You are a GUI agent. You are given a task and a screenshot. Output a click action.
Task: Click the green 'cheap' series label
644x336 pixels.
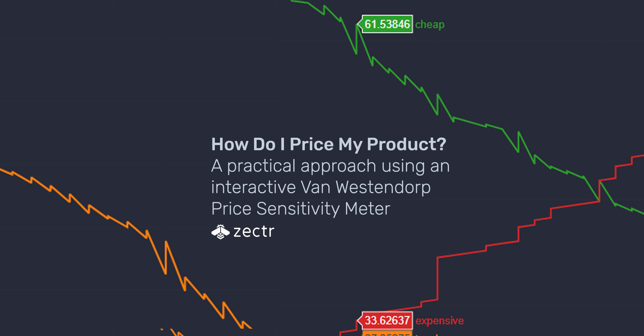(x=430, y=25)
